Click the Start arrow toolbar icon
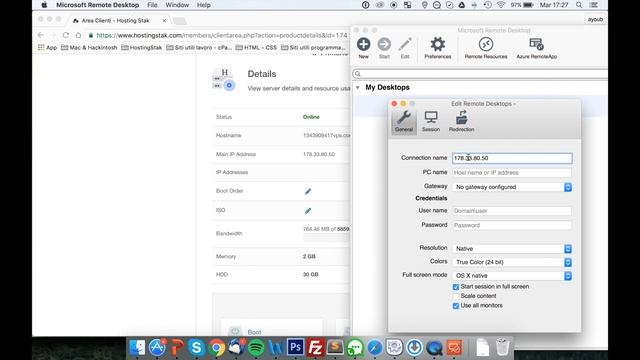640x360 pixels. coord(384,44)
